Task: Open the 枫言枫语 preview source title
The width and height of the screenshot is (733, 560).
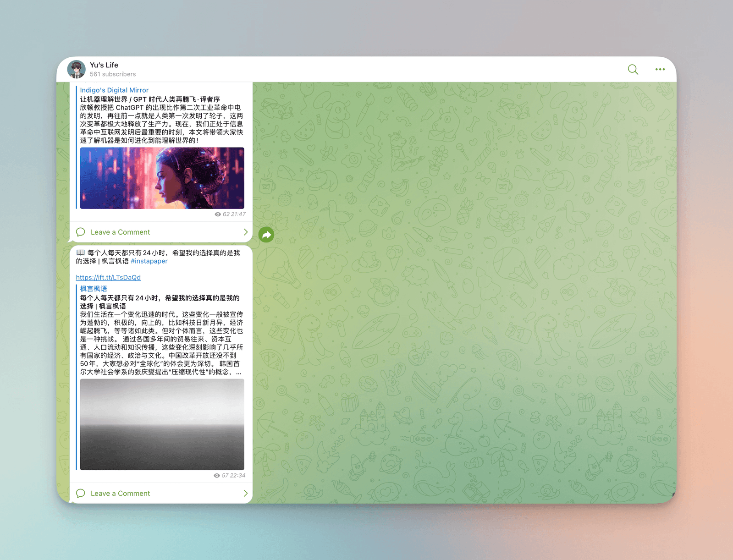Action: 94,288
